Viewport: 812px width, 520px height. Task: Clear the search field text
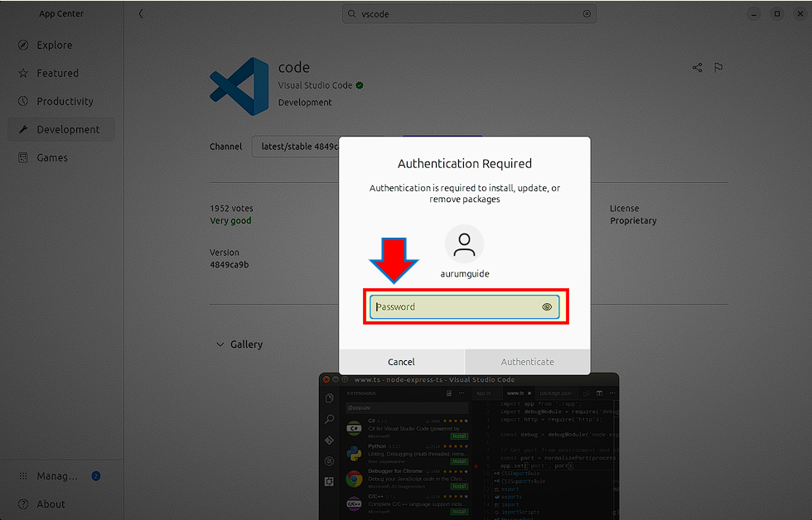pos(587,14)
